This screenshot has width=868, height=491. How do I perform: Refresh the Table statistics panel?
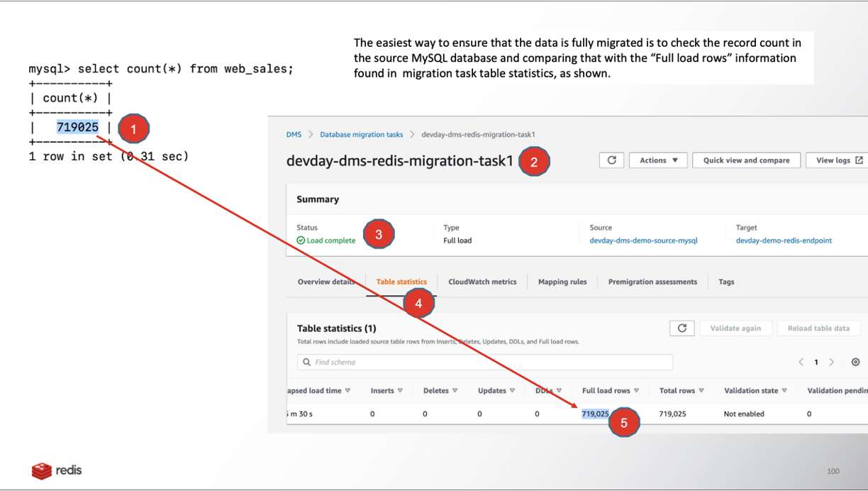coord(681,328)
